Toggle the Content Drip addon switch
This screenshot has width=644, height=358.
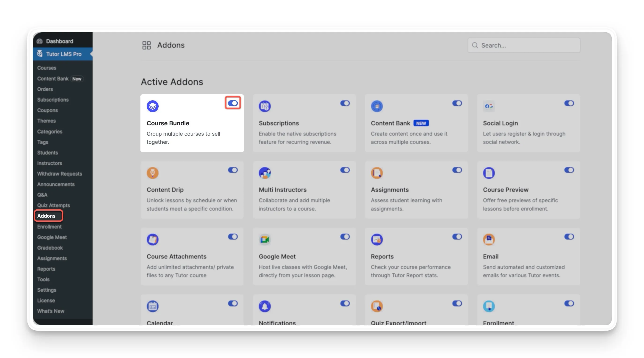pos(232,170)
